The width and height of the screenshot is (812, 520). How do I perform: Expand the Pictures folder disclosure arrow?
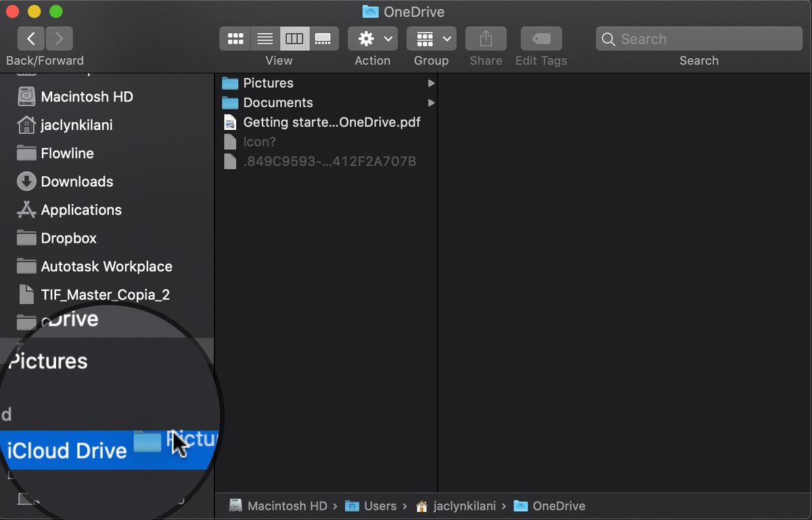tap(431, 82)
